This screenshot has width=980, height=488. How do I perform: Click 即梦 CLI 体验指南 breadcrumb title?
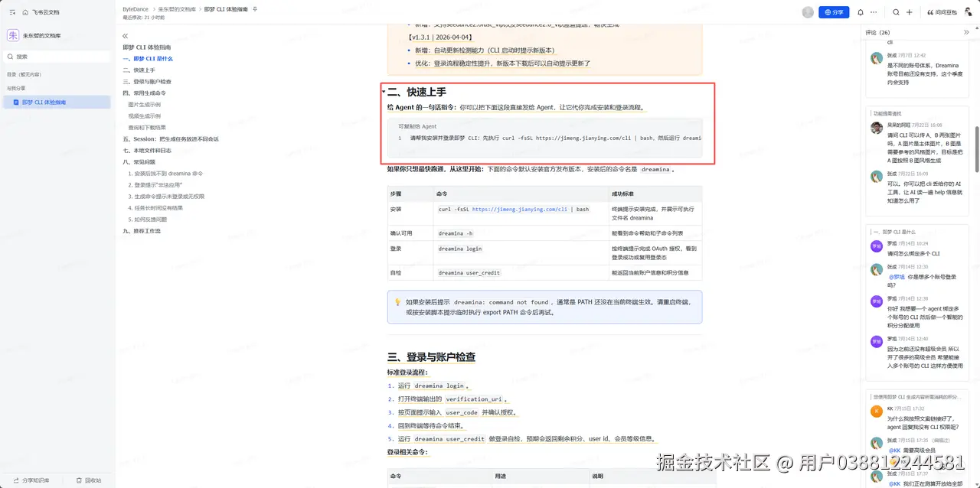[227, 8]
